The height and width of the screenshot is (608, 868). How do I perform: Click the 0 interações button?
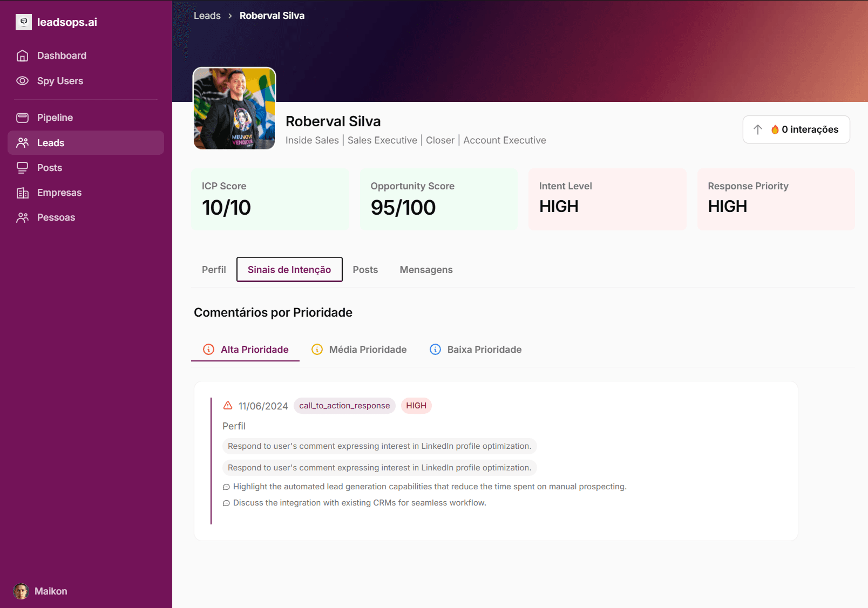tap(804, 129)
